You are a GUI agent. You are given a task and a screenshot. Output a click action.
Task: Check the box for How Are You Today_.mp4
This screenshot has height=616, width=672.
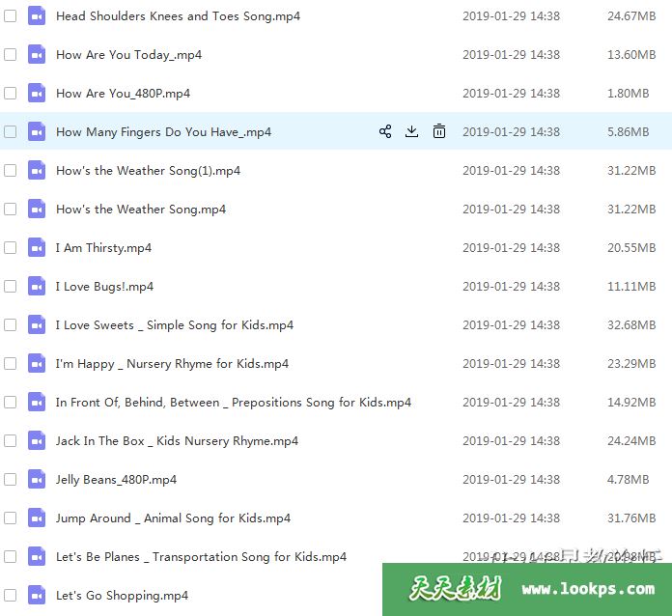10,55
